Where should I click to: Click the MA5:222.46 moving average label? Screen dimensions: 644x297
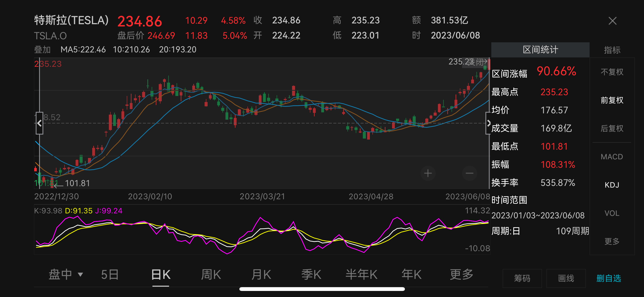coord(83,49)
